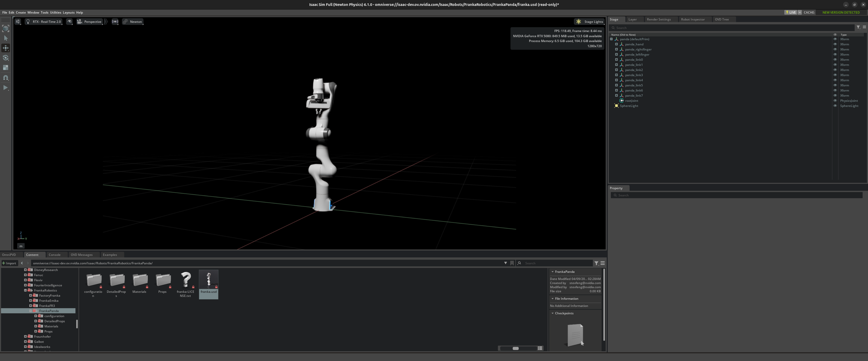
Task: Select the franka-LICENSE.txt file
Action: coord(185,285)
